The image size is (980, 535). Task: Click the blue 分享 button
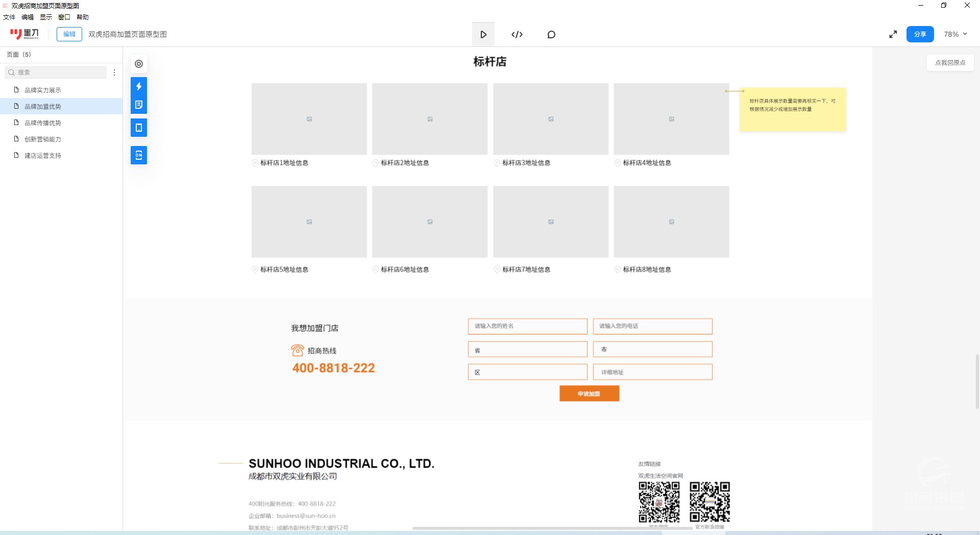pos(920,34)
